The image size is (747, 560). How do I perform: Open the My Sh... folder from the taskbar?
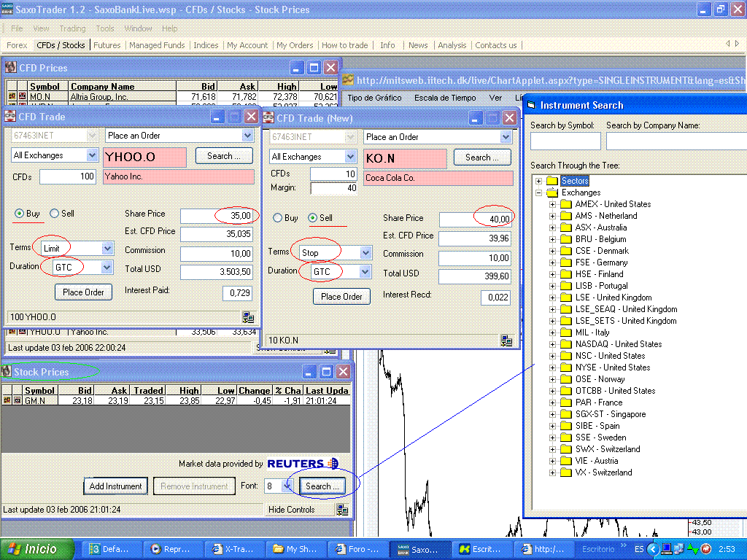(295, 549)
